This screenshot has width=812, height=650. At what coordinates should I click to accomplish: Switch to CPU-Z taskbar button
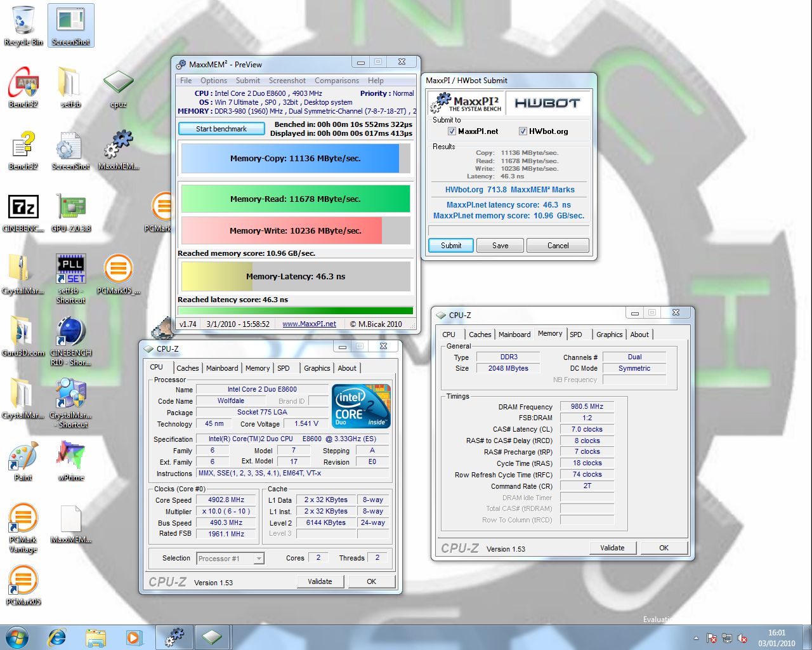(x=213, y=637)
